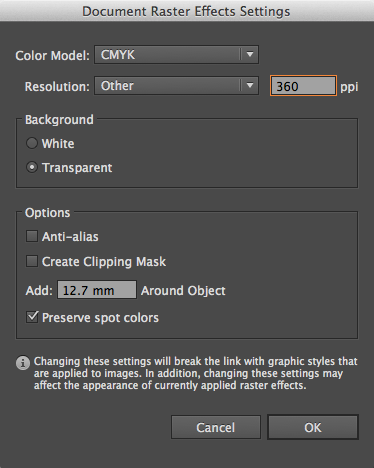Click the Other text in Resolution box
This screenshot has height=468, width=374.
point(117,86)
